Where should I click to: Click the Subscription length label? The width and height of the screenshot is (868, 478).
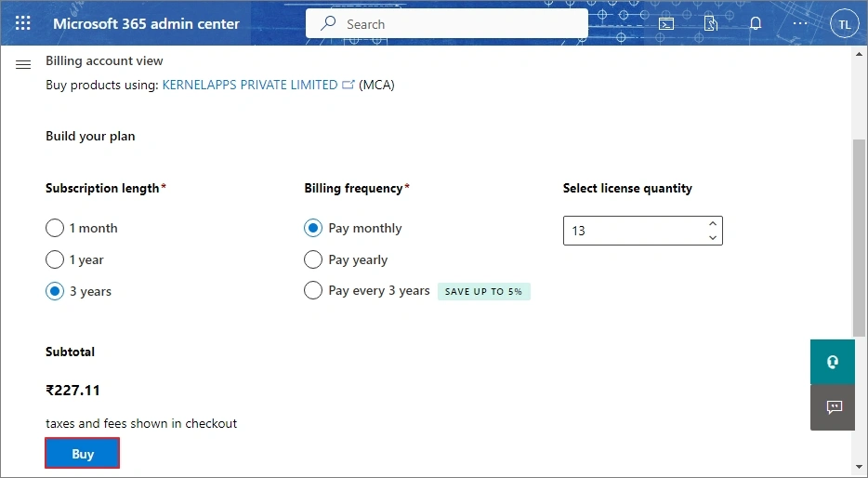coord(102,189)
